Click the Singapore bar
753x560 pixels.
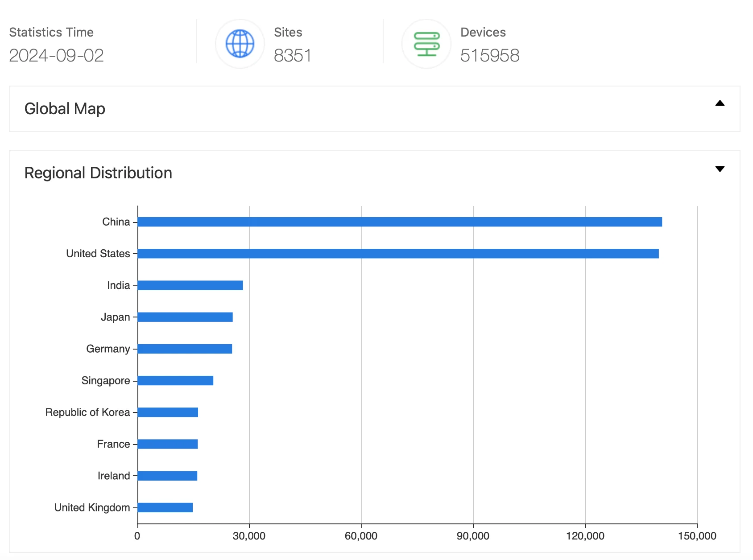click(x=175, y=380)
